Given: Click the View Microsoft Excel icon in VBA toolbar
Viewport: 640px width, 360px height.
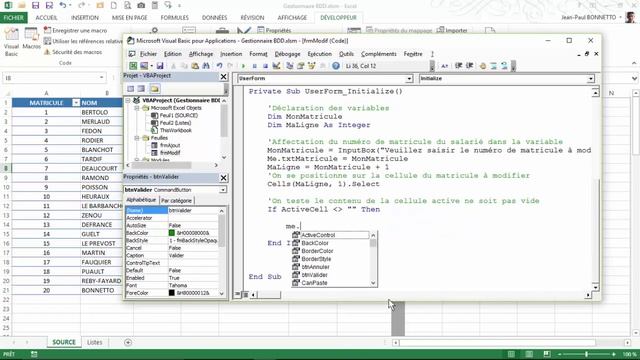Looking at the screenshot, I should 133,66.
